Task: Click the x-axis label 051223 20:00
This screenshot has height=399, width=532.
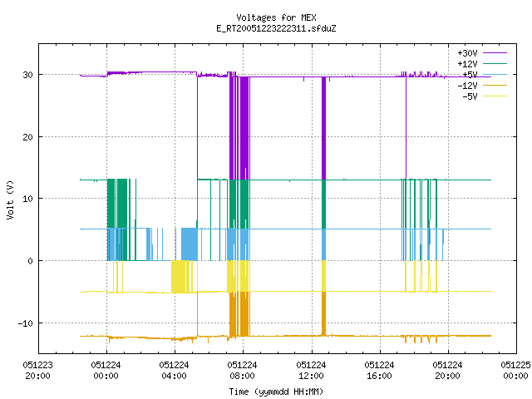Action: click(x=37, y=371)
